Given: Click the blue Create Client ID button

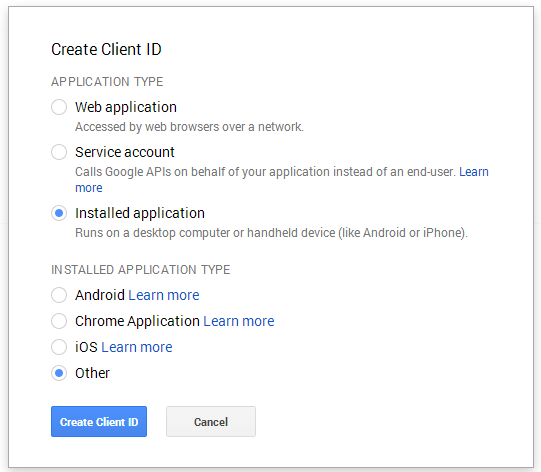Looking at the screenshot, I should point(99,422).
